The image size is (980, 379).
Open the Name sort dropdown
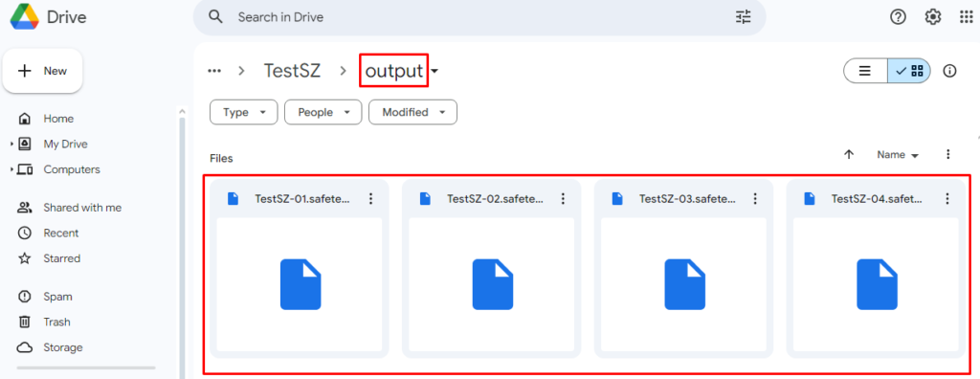click(898, 154)
